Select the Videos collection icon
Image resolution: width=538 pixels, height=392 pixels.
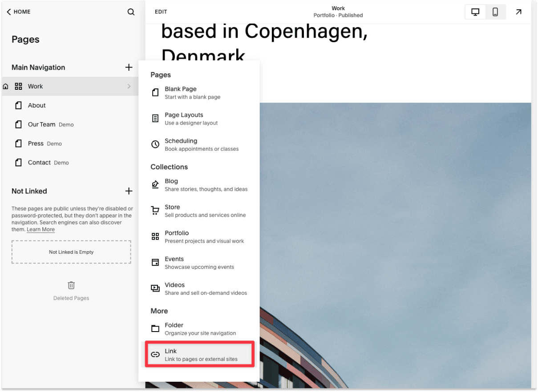(155, 288)
